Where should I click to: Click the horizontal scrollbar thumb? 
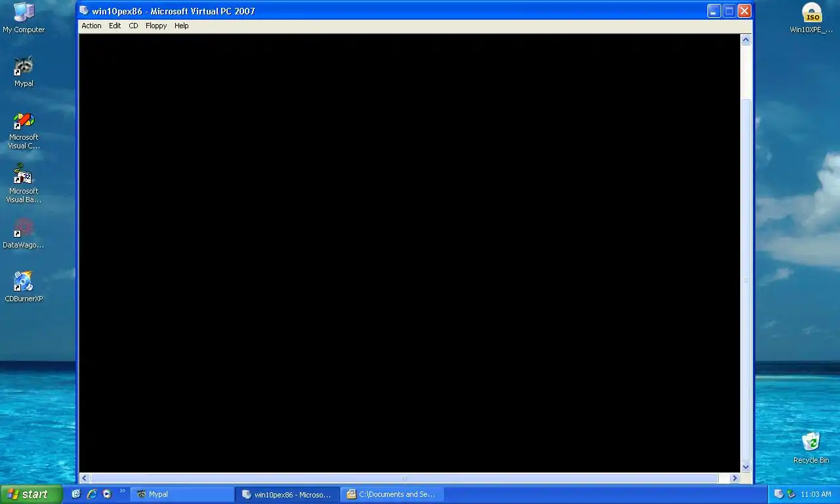coord(404,478)
